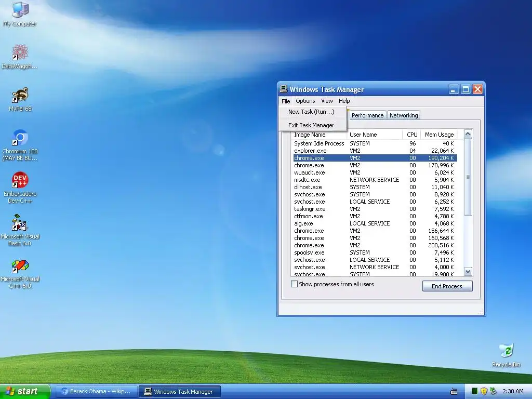
Task: Click the process list scrollbar thumb
Action: tap(468, 177)
